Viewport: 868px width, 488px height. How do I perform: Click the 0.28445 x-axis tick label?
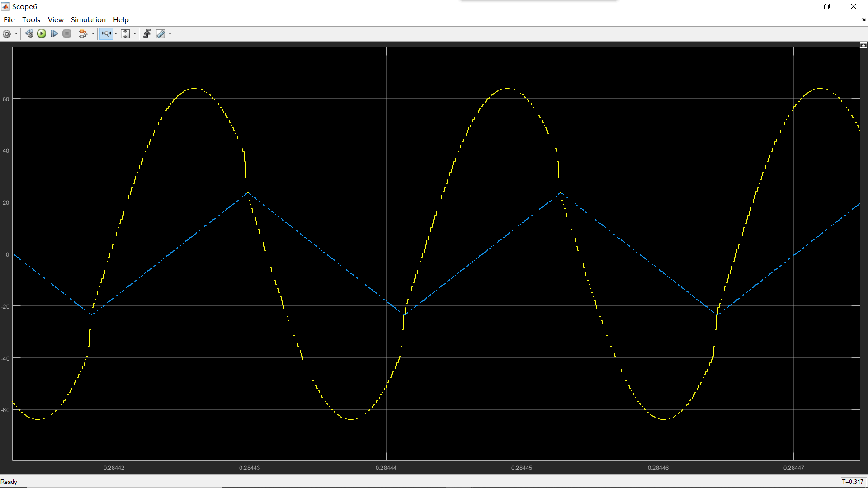[522, 468]
